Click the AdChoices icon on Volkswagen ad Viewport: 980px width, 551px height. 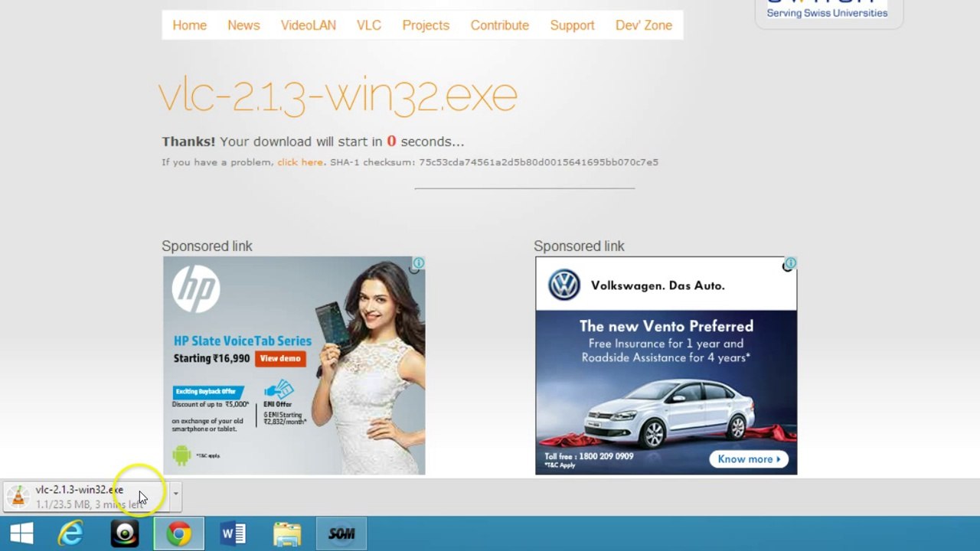point(790,263)
